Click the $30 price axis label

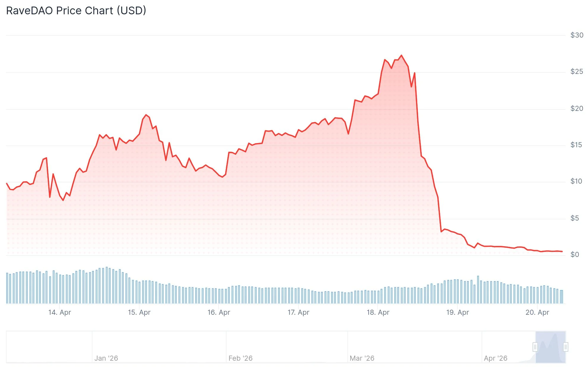(577, 35)
